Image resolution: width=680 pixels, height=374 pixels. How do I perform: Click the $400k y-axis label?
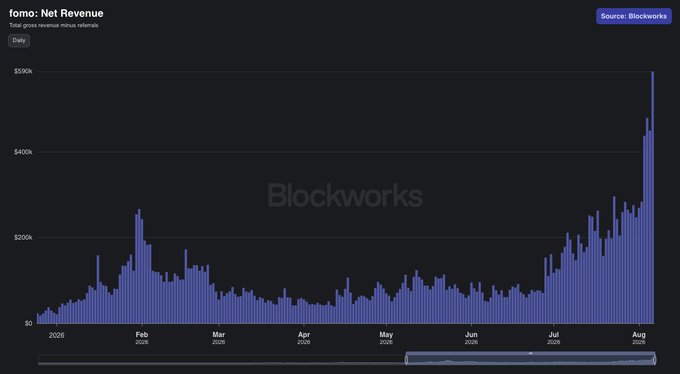(23, 152)
